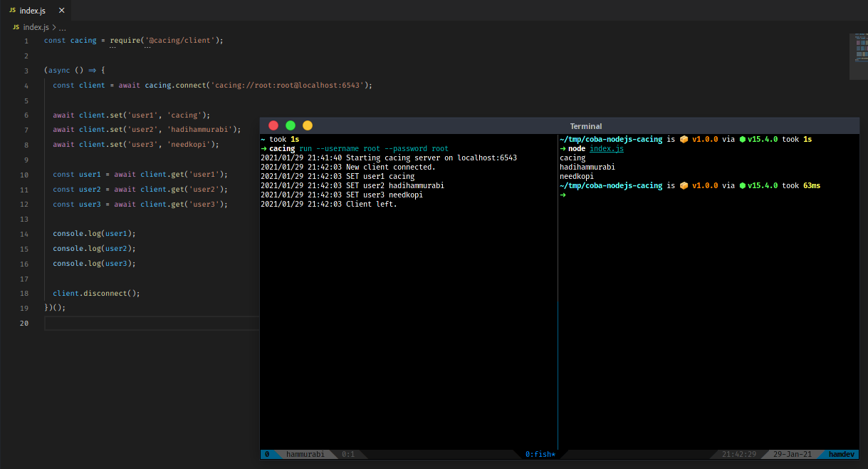The height and width of the screenshot is (469, 868).
Task: Click the JS file icon in tab
Action: pyautogui.click(x=12, y=11)
